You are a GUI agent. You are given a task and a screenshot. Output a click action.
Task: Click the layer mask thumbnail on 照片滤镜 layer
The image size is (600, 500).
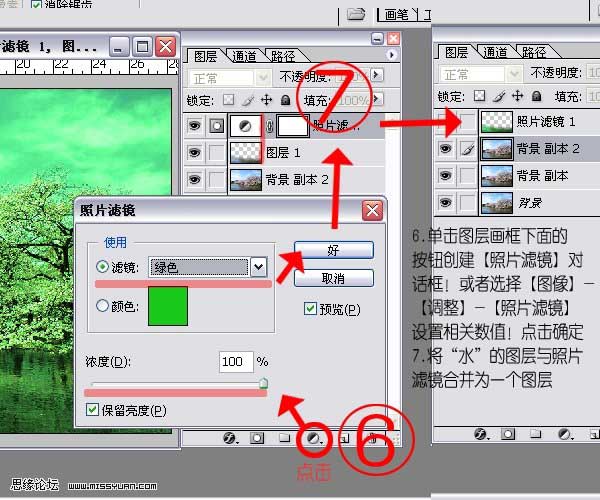click(x=292, y=126)
